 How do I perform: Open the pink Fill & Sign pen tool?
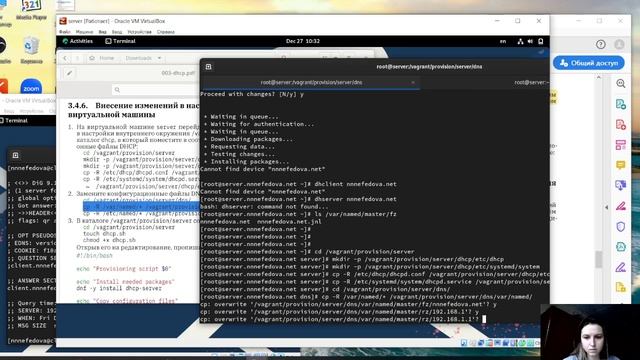[x=620, y=206]
